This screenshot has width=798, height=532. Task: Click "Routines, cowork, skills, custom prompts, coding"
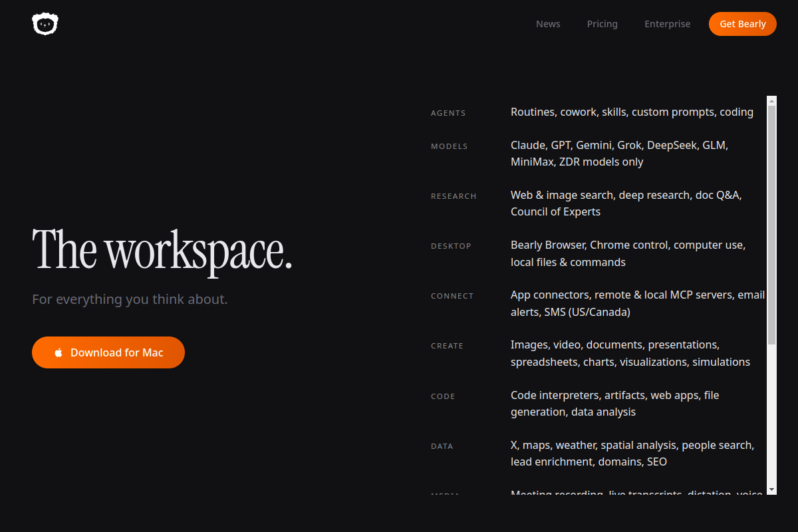pyautogui.click(x=632, y=112)
